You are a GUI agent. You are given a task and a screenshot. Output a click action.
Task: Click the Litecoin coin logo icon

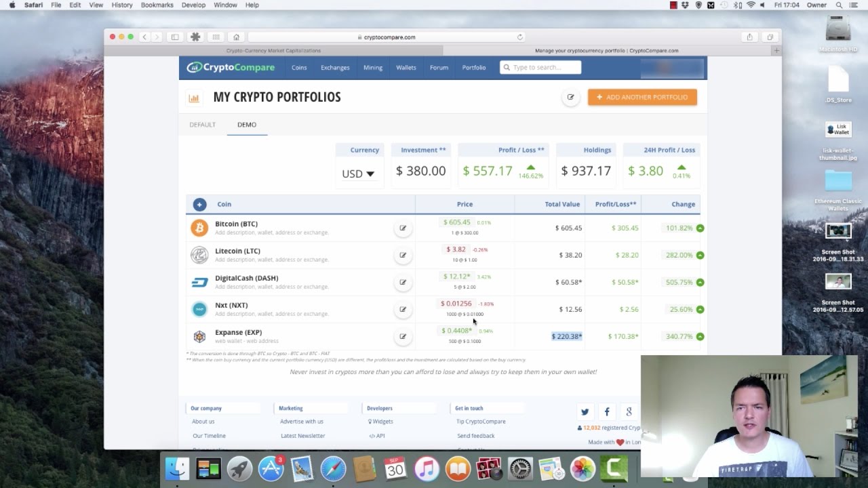(x=199, y=255)
